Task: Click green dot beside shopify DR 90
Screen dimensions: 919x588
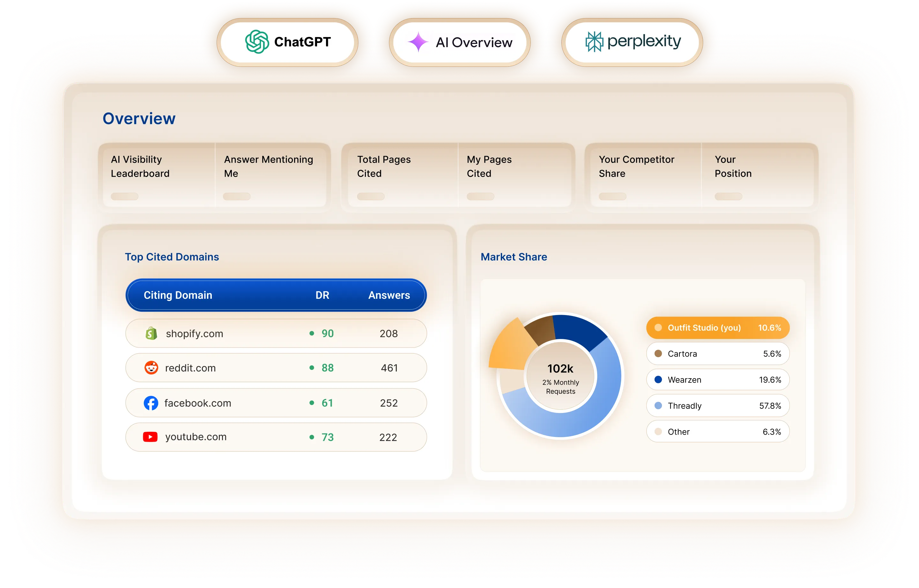Action: click(312, 333)
